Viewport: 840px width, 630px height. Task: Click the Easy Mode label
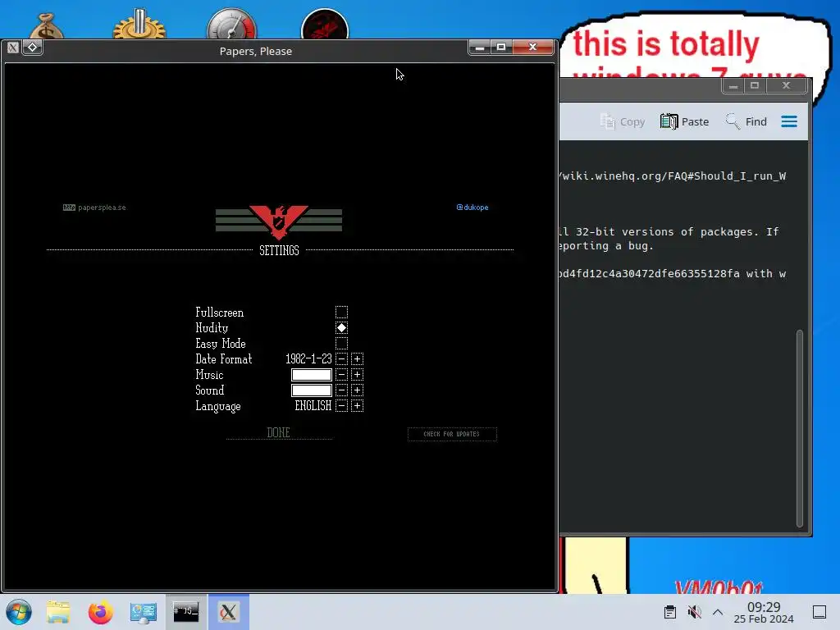tap(220, 343)
